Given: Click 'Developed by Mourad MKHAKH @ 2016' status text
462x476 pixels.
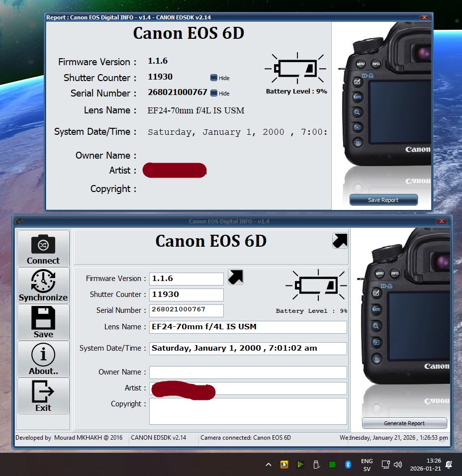Looking at the screenshot, I should [x=69, y=437].
